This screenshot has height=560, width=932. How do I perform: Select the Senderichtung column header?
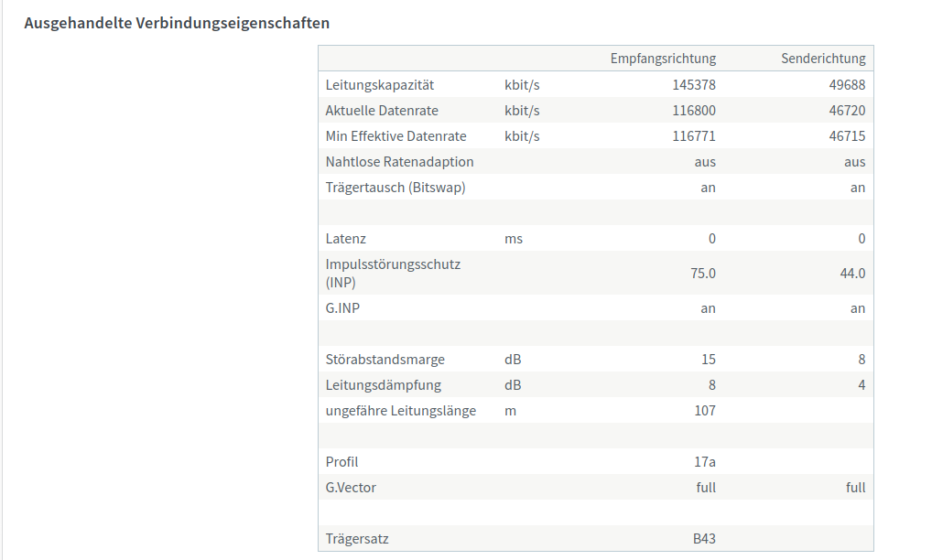823,59
